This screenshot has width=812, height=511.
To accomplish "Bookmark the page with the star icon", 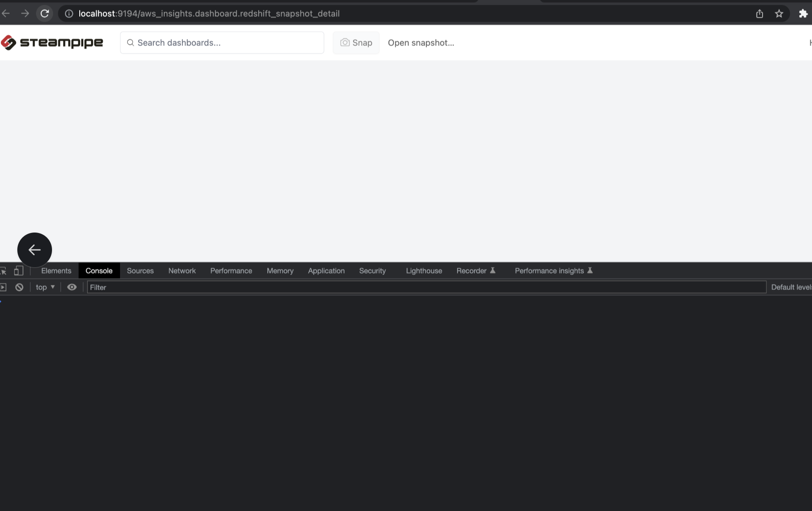I will 780,13.
